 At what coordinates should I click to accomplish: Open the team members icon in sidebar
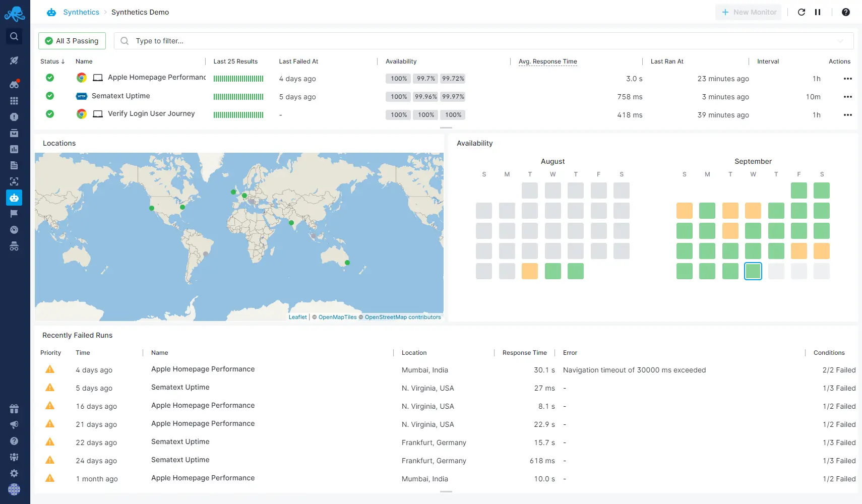pyautogui.click(x=14, y=457)
